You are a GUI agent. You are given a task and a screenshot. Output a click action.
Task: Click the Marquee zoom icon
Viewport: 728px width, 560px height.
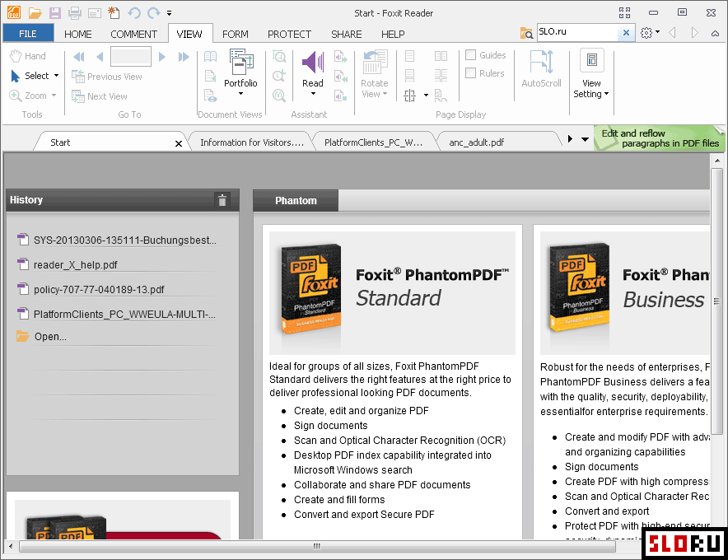pyautogui.click(x=279, y=57)
